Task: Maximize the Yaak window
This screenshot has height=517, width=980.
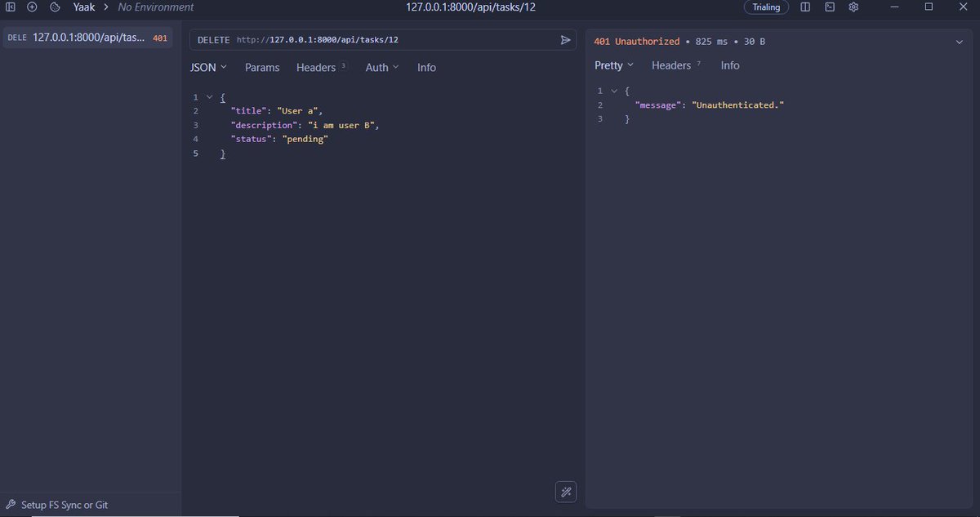Action: click(x=929, y=7)
